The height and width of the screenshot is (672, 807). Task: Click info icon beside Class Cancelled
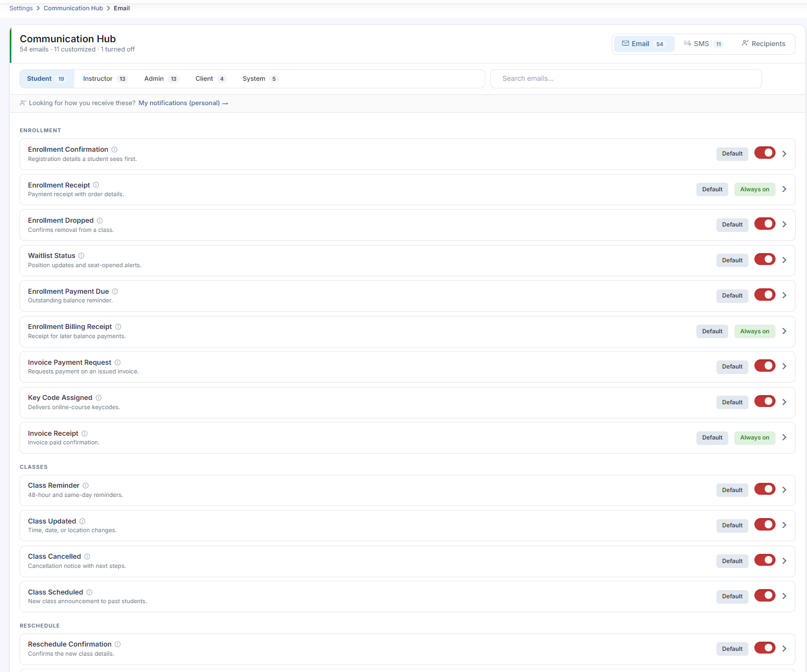pyautogui.click(x=87, y=557)
